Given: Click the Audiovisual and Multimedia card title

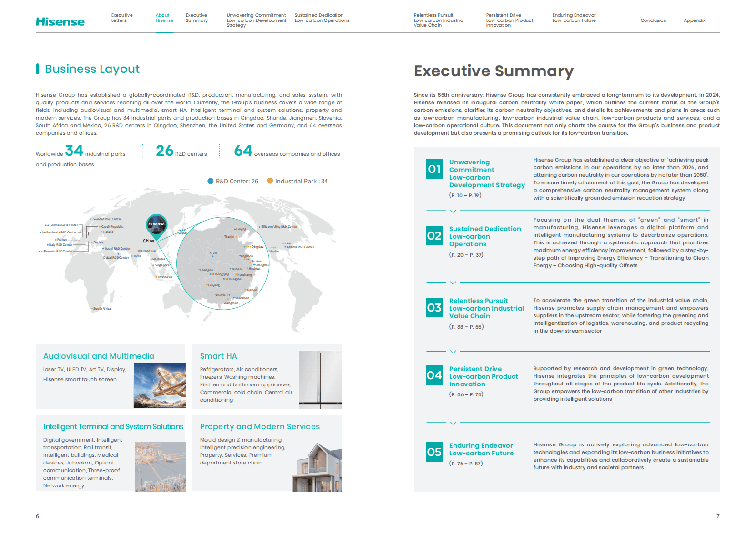Looking at the screenshot, I should click(x=99, y=356).
